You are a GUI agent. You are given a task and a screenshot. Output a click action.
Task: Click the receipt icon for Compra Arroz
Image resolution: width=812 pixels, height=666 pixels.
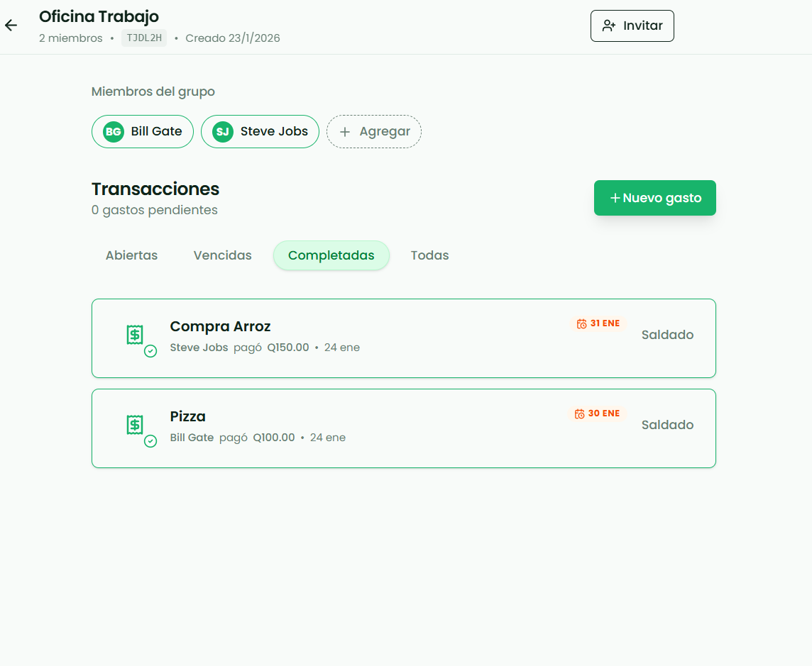pyautogui.click(x=136, y=335)
